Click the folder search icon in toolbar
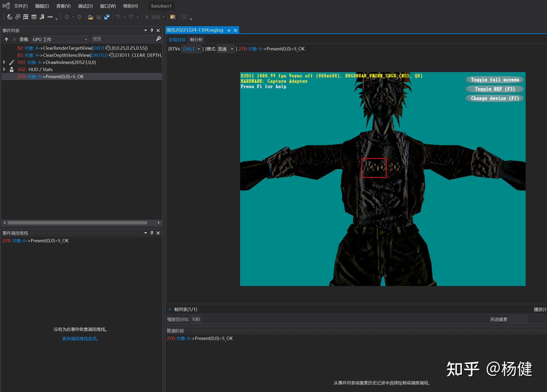 tap(173, 17)
